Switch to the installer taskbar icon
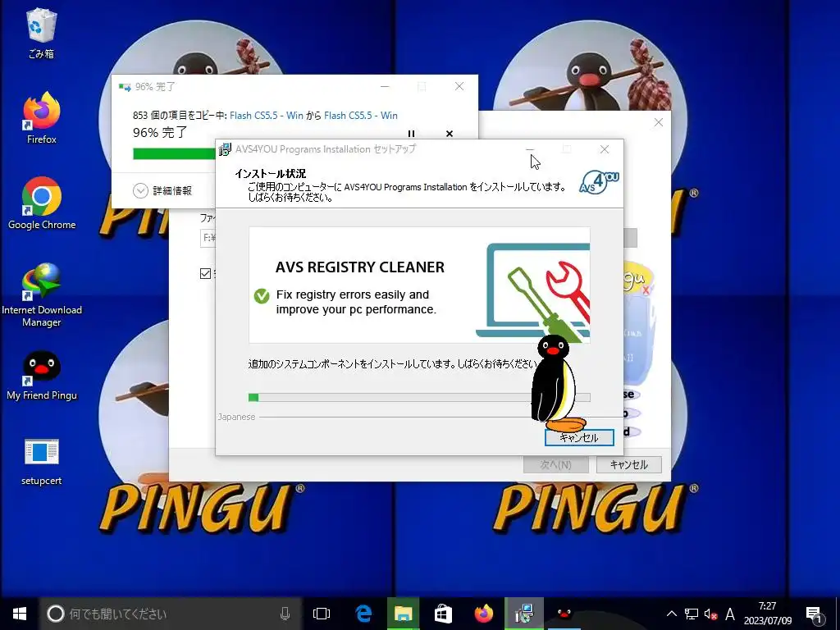 (524, 614)
